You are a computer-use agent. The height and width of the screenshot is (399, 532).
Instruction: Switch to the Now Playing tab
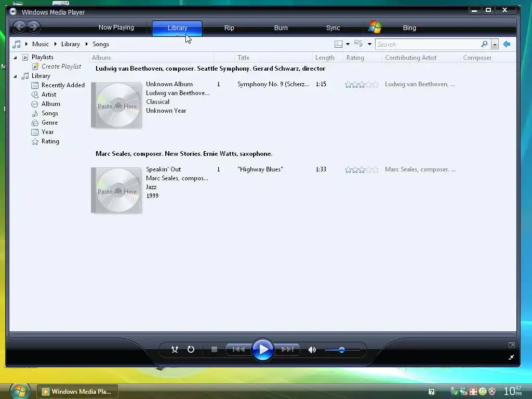click(116, 28)
